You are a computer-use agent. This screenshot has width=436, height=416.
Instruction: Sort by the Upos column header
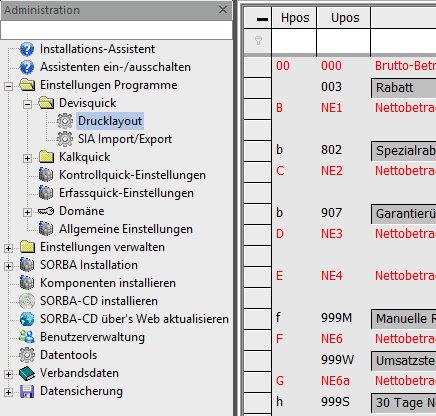[x=343, y=18]
